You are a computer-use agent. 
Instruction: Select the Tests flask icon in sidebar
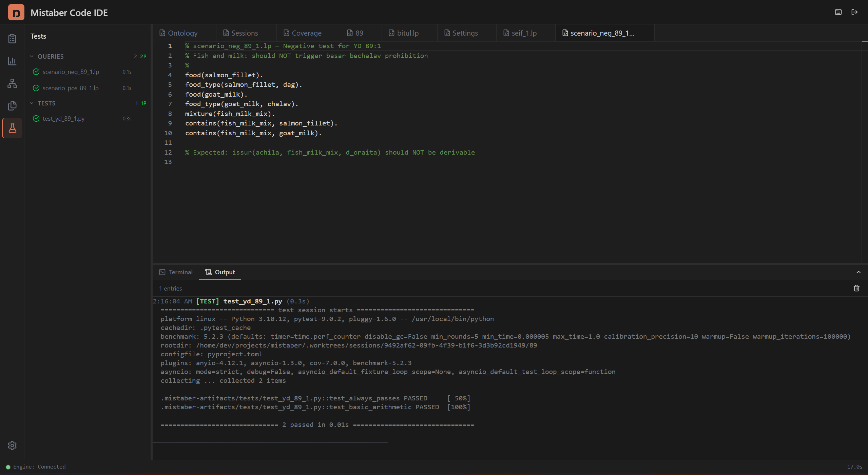click(12, 128)
